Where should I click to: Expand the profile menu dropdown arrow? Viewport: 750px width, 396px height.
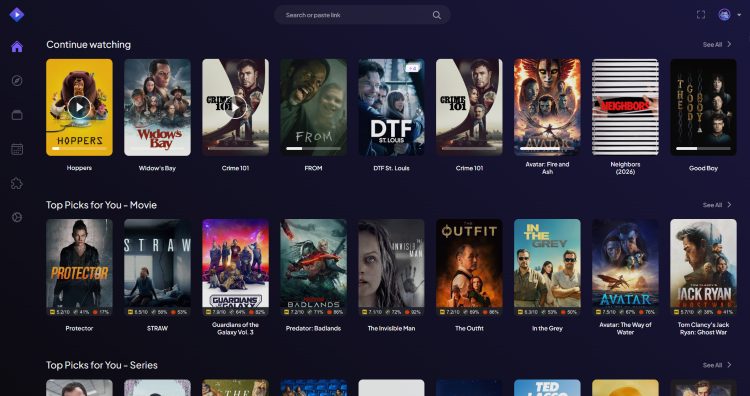[739, 15]
